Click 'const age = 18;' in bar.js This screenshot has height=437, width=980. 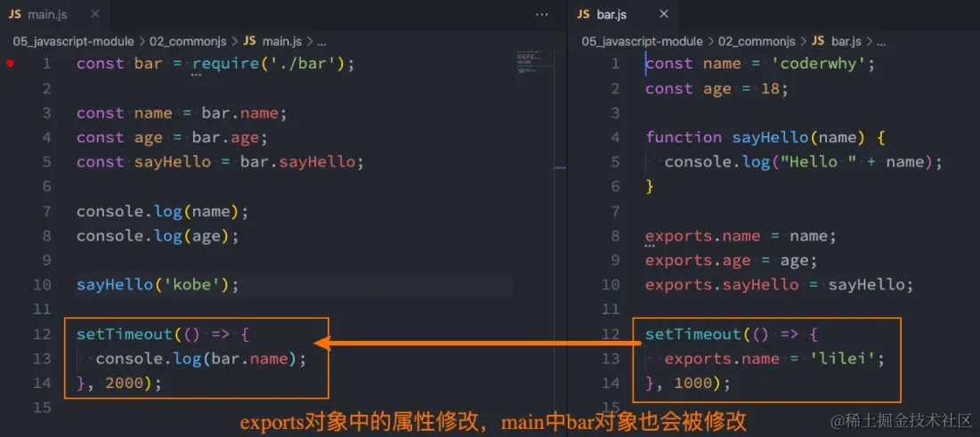click(x=717, y=89)
